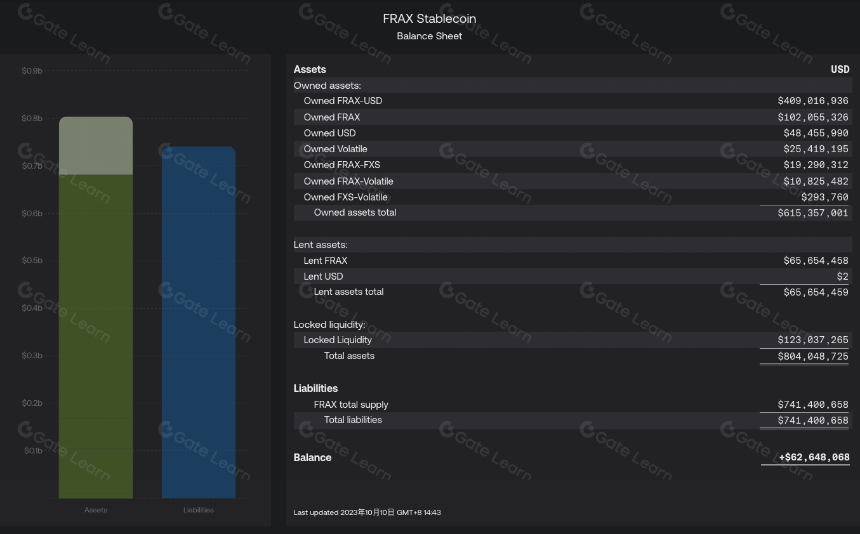Click the Lent assets total label

tap(348, 292)
